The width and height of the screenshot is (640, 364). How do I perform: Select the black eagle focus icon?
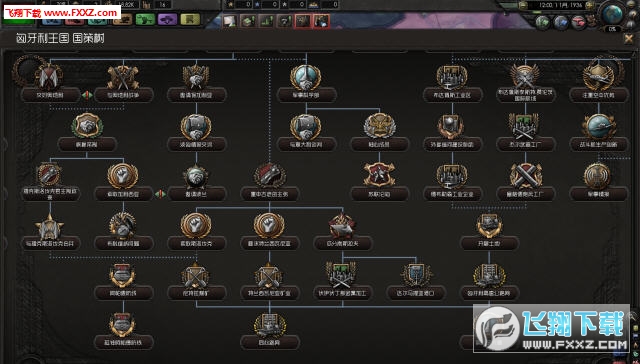point(122,226)
